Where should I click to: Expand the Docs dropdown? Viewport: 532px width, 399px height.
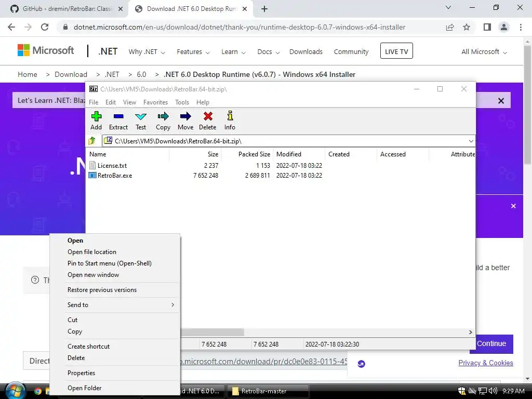click(x=269, y=52)
